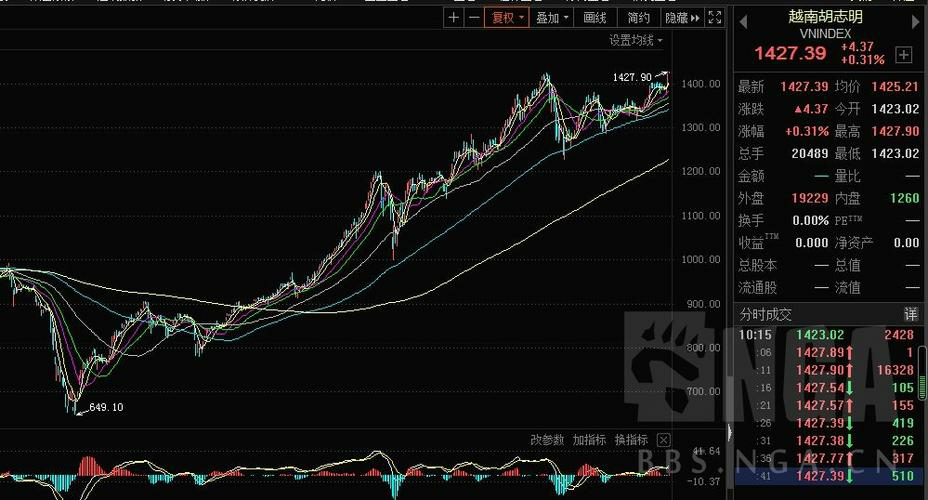Select the 10:15 trade row
Image resolution: width=928 pixels, height=500 pixels.
(x=826, y=335)
